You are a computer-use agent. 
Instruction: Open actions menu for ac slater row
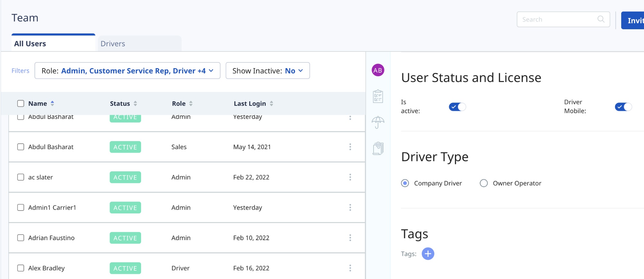(x=350, y=177)
